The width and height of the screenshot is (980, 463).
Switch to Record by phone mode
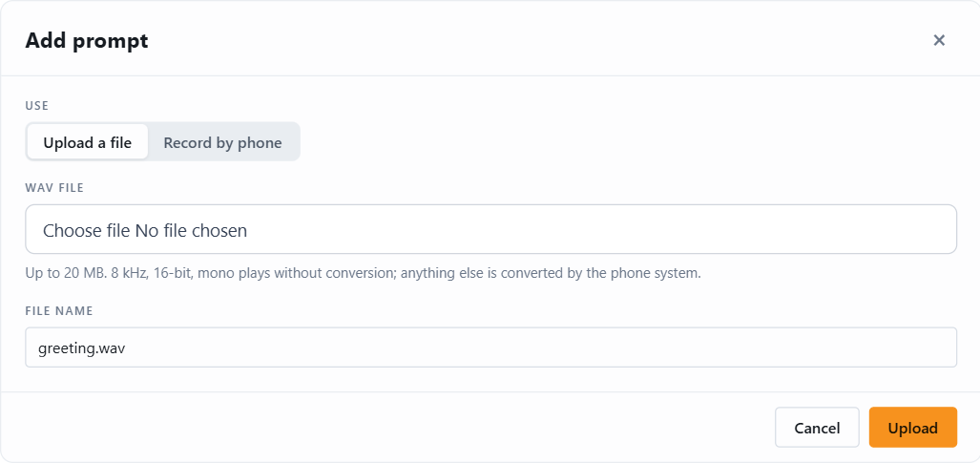click(222, 142)
